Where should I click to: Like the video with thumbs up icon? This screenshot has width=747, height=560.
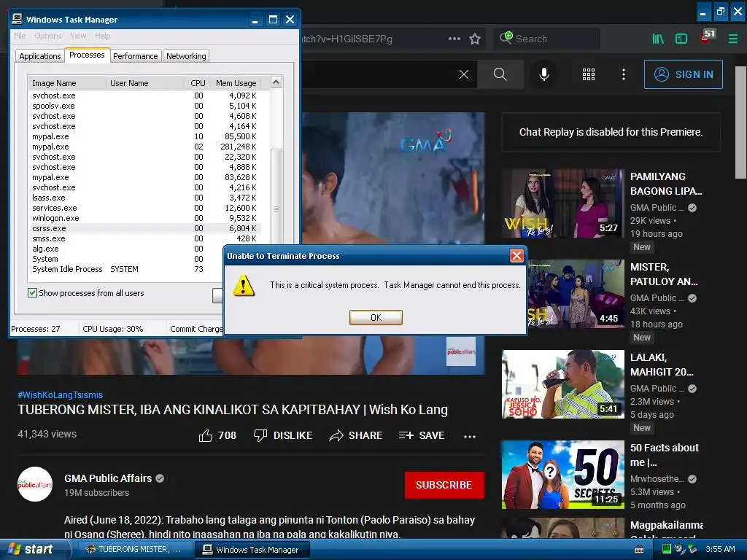click(205, 435)
